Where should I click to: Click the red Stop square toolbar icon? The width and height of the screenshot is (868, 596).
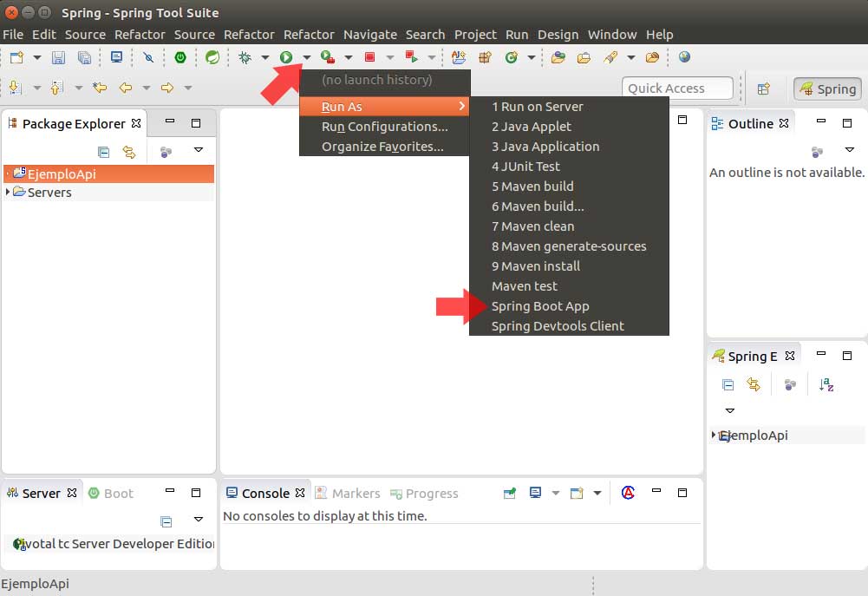click(369, 57)
